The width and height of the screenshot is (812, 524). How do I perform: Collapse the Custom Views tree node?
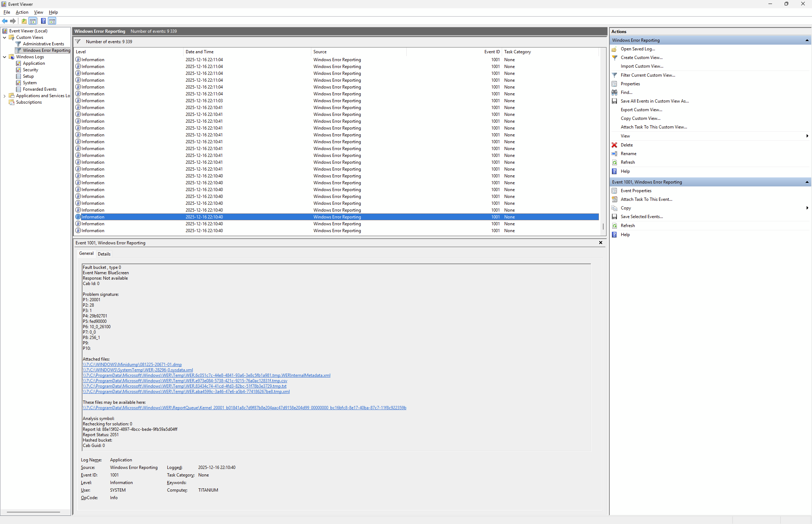(4, 37)
